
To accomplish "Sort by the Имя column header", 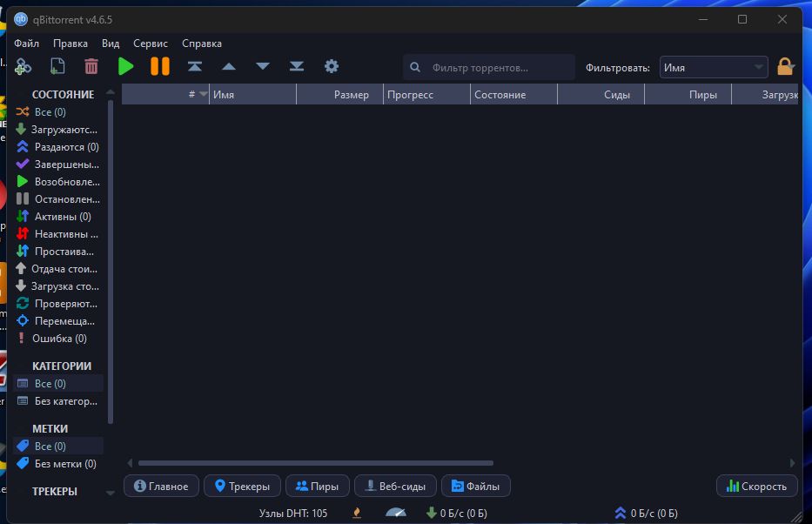I will [x=252, y=94].
